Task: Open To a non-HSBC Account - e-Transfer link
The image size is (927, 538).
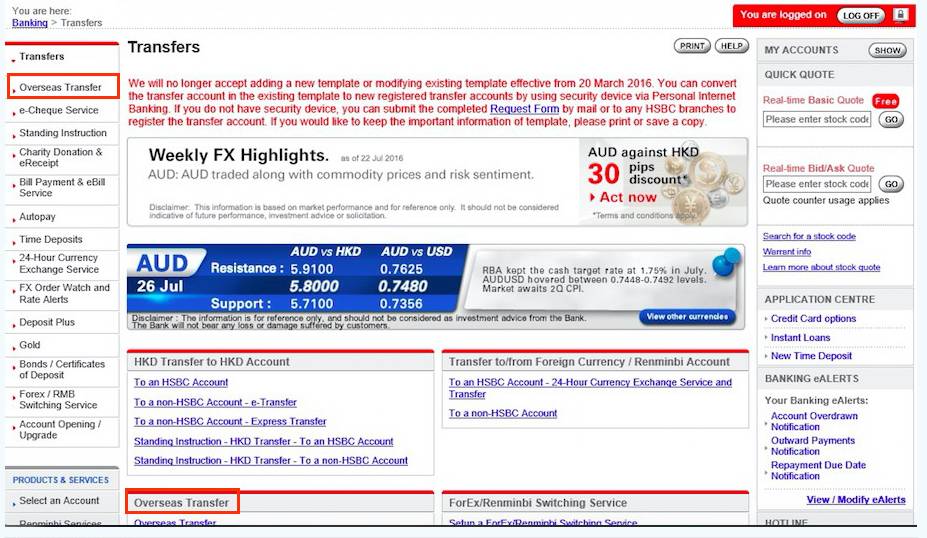Action: pos(215,403)
